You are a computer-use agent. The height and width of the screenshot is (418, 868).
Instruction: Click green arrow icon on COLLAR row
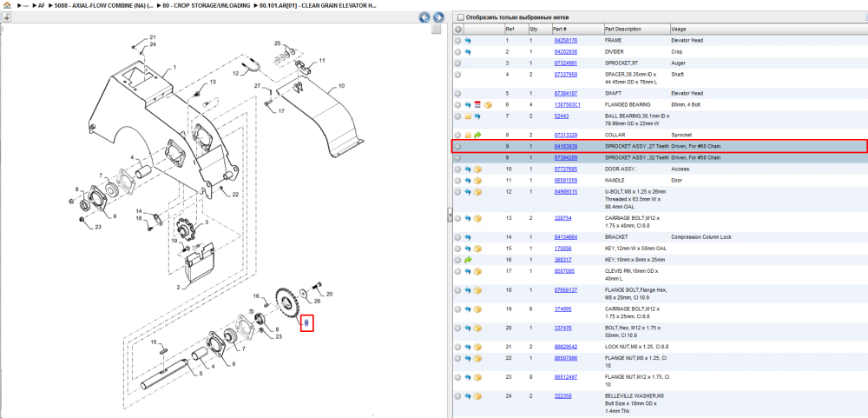click(x=477, y=136)
